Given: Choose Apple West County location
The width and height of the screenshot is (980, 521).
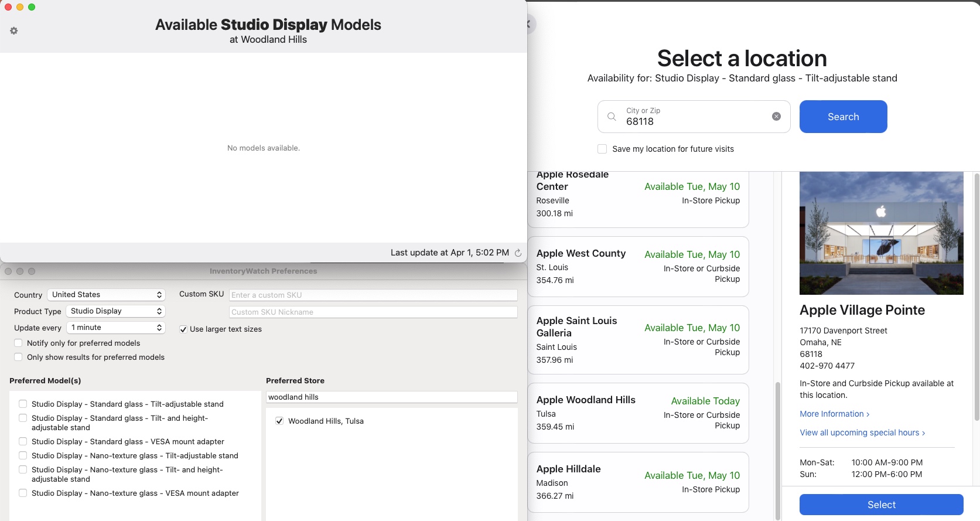Looking at the screenshot, I should [638, 267].
